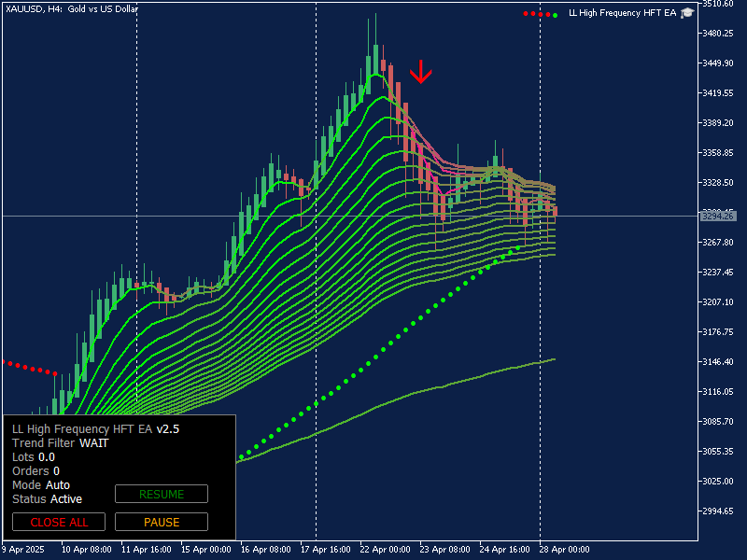Click the current price label 3294.26
This screenshot has height=560, width=747.
717,217
